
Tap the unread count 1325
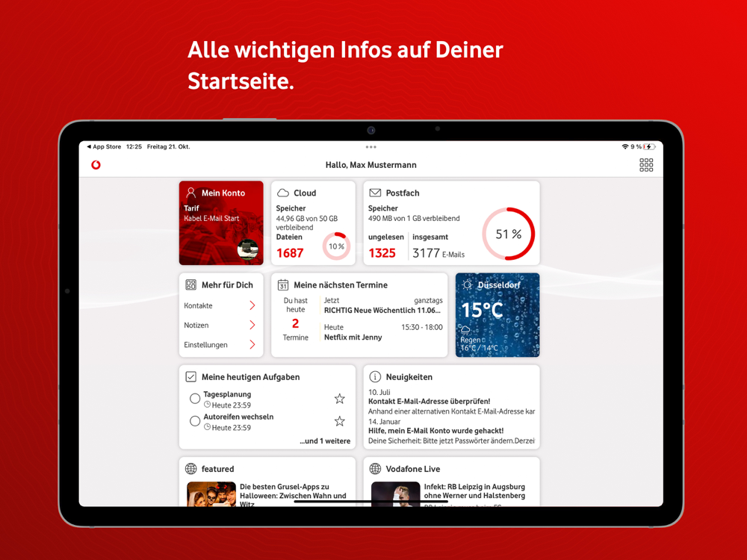[x=382, y=253]
